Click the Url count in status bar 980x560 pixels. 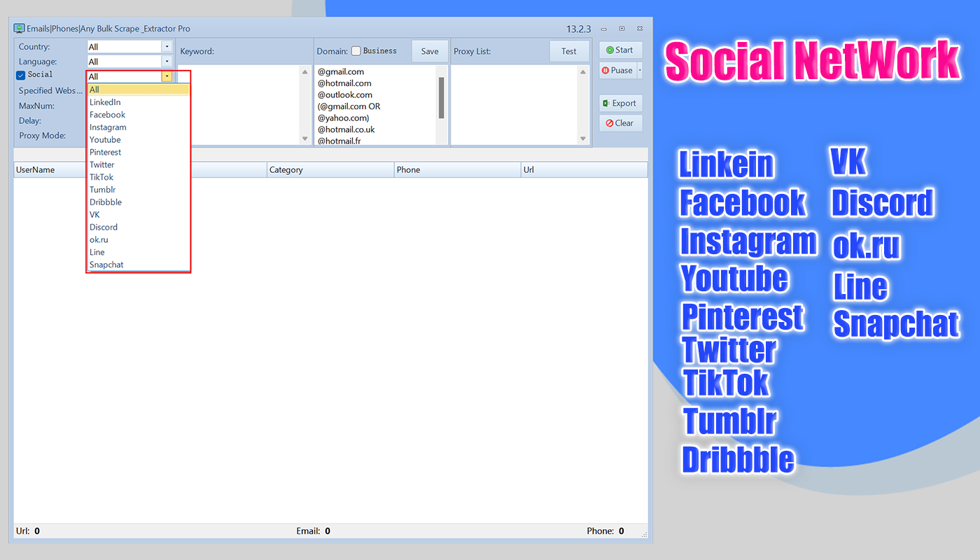coord(37,531)
